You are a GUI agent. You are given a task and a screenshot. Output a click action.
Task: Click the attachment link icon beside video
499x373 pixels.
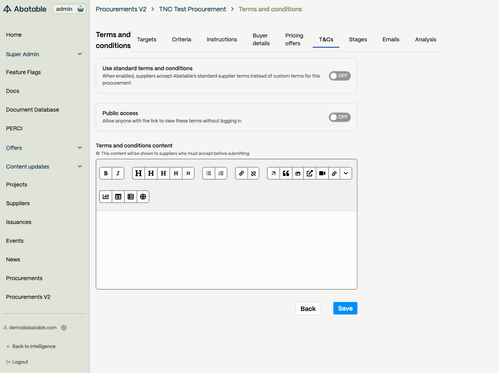click(x=334, y=173)
